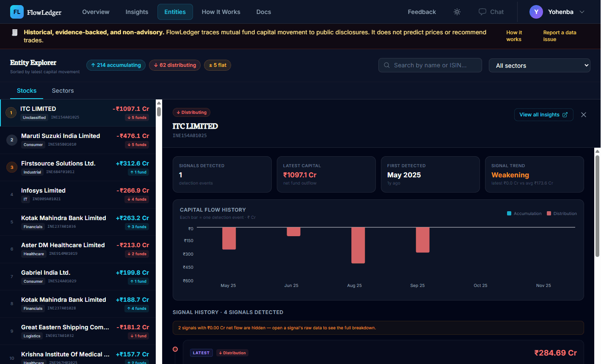Switch to the Stocks tab
Viewport: 601px width, 364px height.
pos(27,91)
